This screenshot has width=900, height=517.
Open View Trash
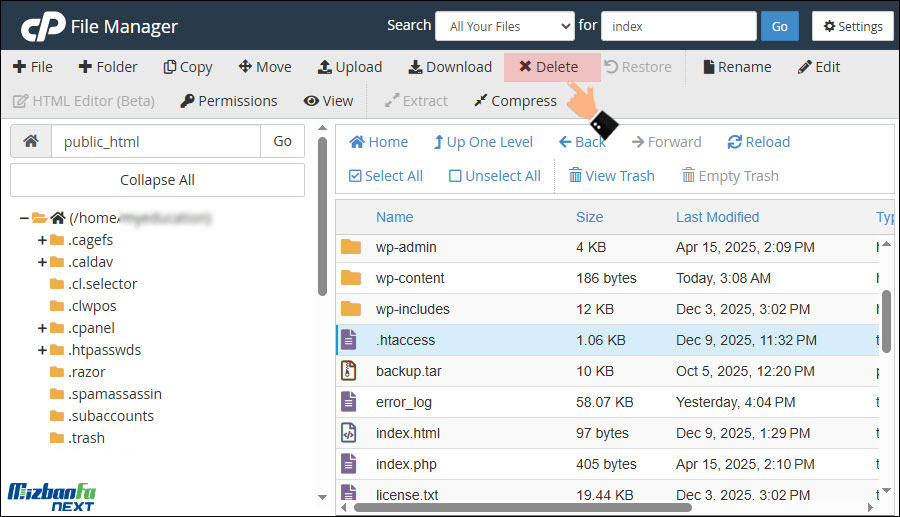click(611, 176)
